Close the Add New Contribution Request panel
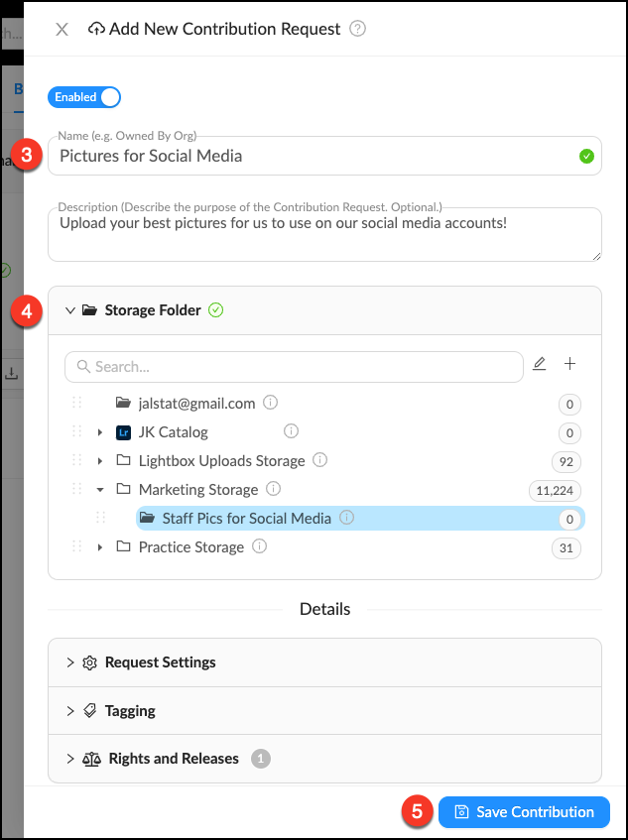Viewport: 628px width, 840px height. pos(62,29)
